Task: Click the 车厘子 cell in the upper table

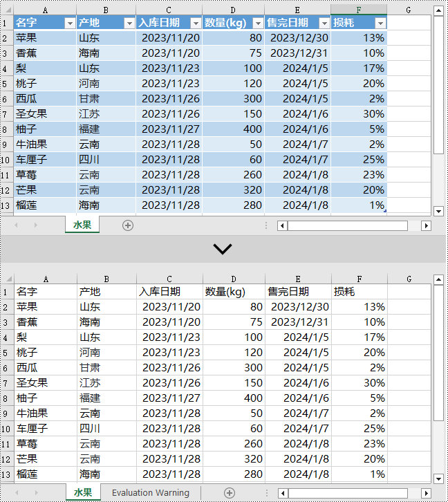Action: pyautogui.click(x=45, y=160)
